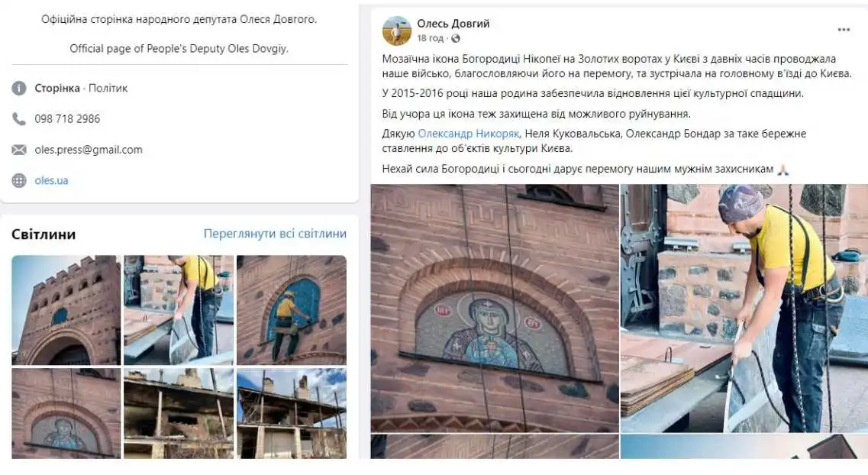Click the envelope icon beside the email address

(19, 150)
